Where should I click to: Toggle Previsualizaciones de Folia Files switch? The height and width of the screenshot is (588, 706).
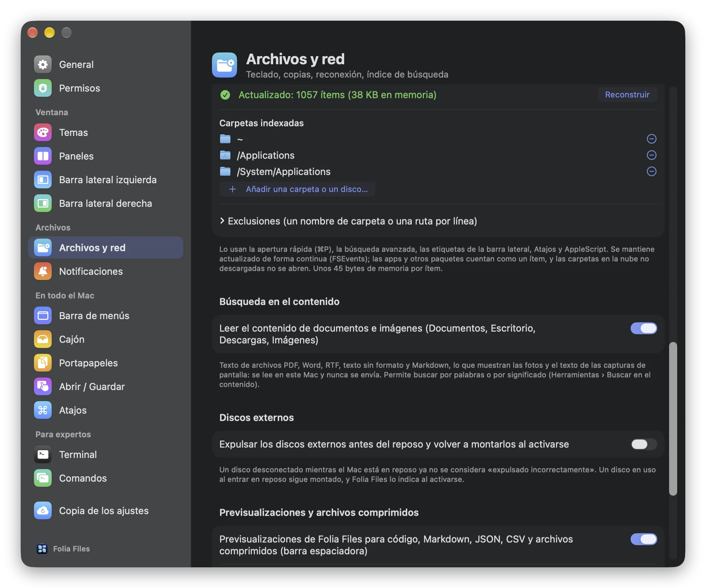pyautogui.click(x=644, y=539)
